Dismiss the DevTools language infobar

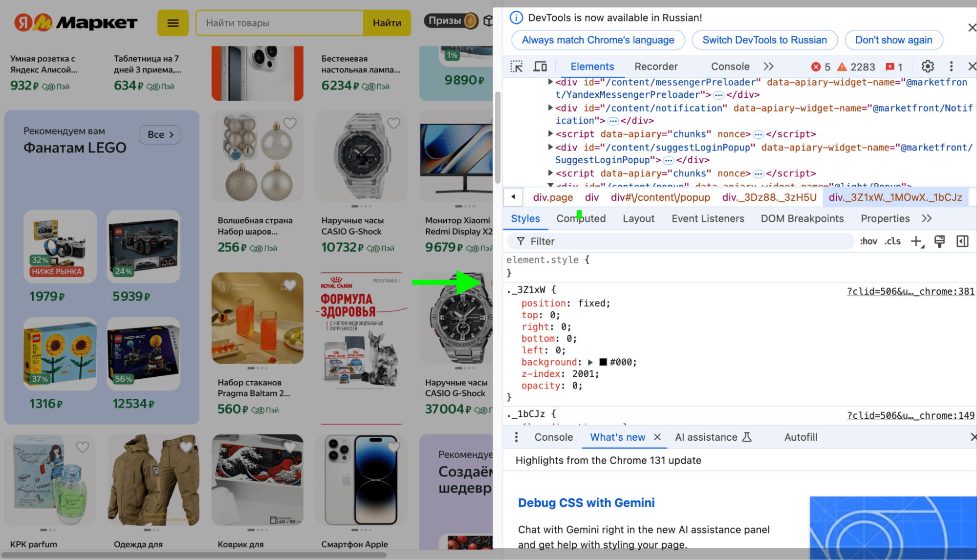pos(972,28)
